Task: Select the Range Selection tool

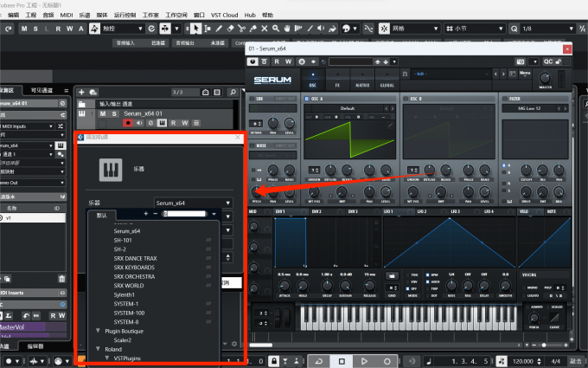Action: [x=208, y=29]
